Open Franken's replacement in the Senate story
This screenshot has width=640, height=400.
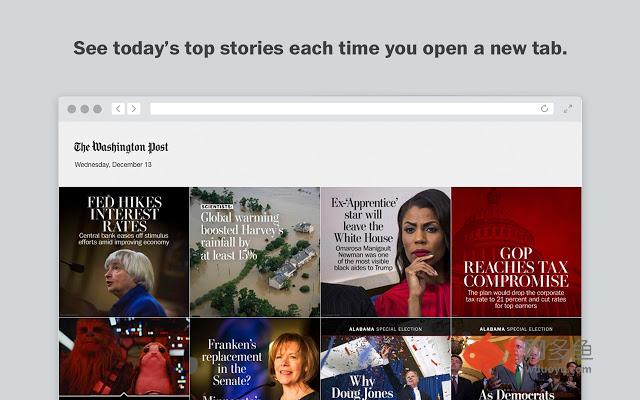[255, 359]
